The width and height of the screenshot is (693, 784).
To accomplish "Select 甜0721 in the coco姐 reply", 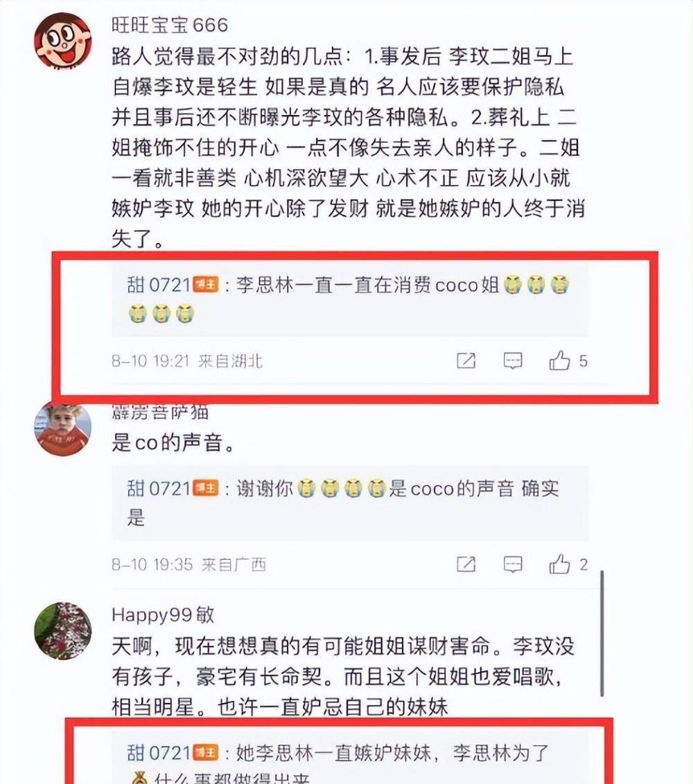I will [159, 285].
